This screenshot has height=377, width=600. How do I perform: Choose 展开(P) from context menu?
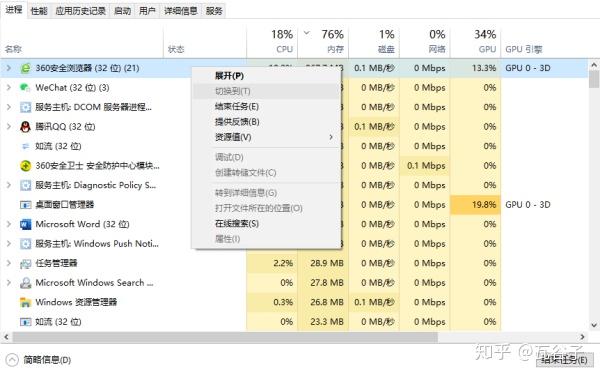(267, 76)
